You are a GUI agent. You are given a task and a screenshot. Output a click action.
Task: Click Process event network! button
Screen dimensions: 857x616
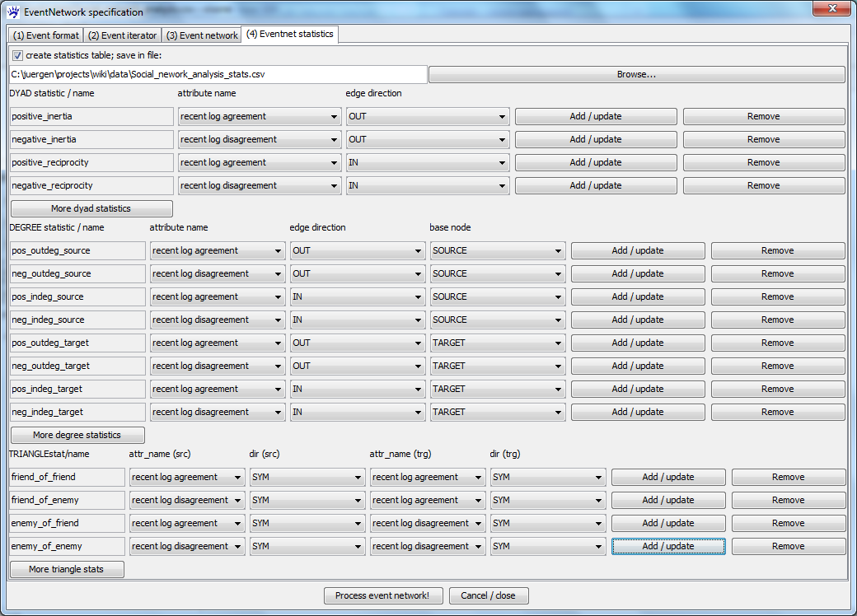click(x=382, y=595)
